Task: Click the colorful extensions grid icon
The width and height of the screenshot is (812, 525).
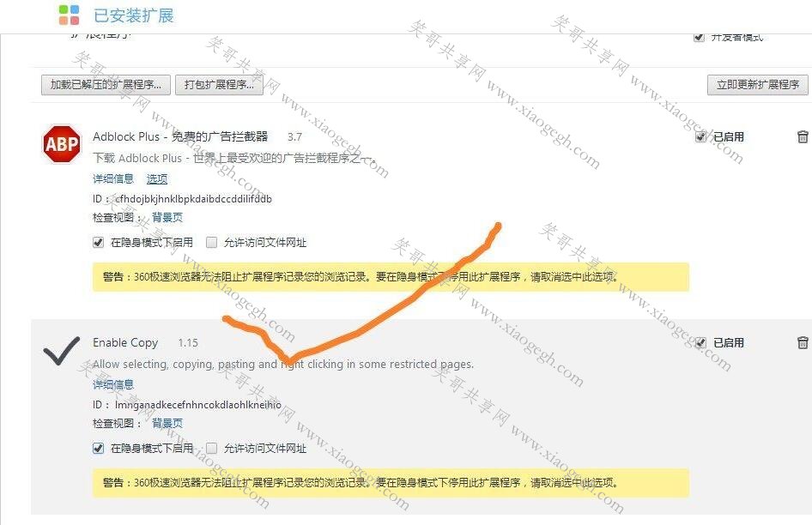Action: click(69, 15)
